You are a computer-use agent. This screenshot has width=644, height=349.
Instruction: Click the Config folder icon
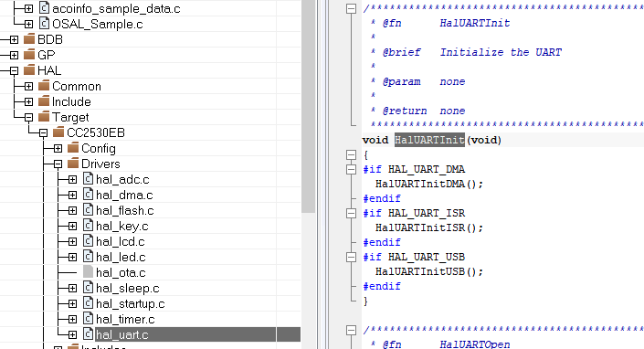click(73, 148)
